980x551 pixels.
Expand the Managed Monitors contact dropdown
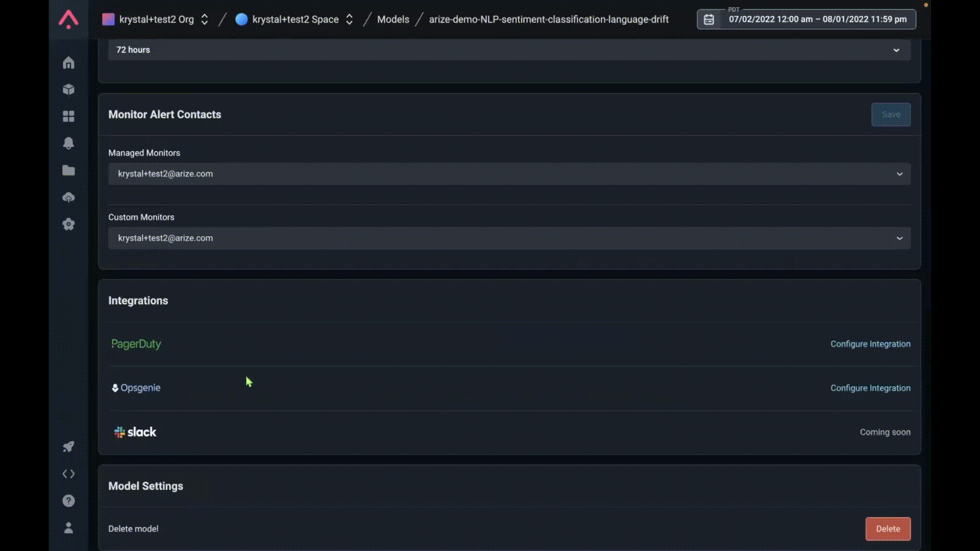point(509,174)
